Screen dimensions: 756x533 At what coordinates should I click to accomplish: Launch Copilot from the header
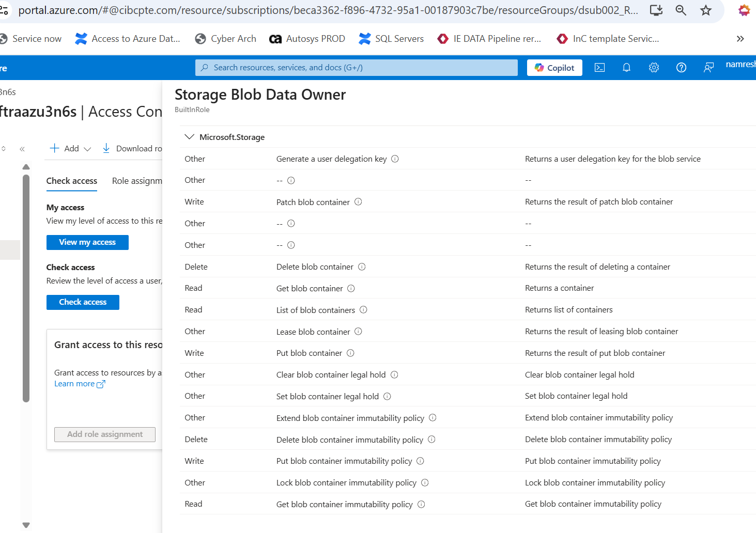(x=554, y=68)
